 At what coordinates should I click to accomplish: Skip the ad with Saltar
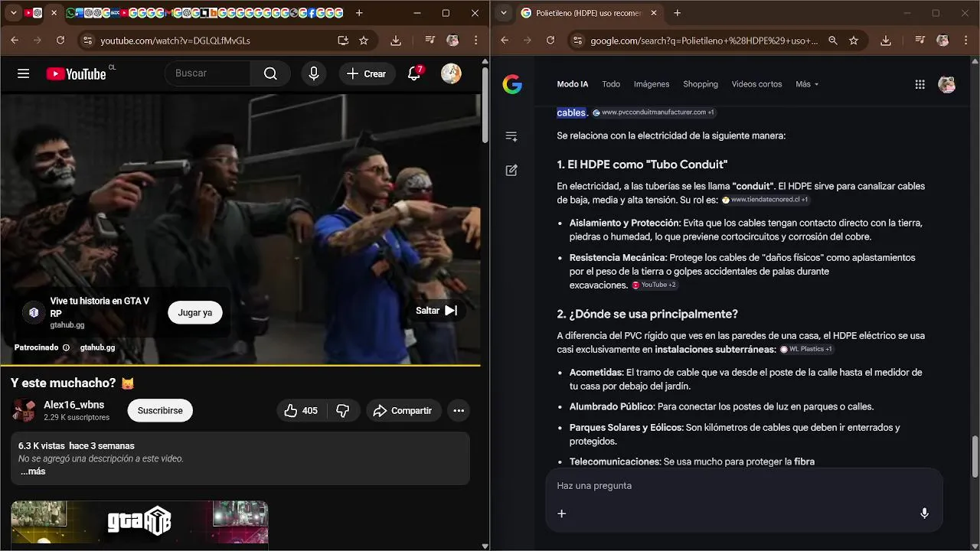(x=436, y=311)
